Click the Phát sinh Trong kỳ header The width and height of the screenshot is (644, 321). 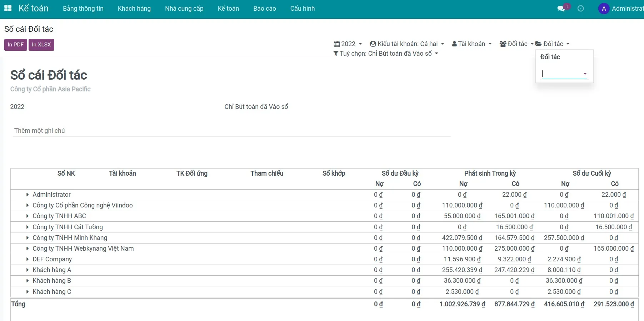pyautogui.click(x=490, y=174)
